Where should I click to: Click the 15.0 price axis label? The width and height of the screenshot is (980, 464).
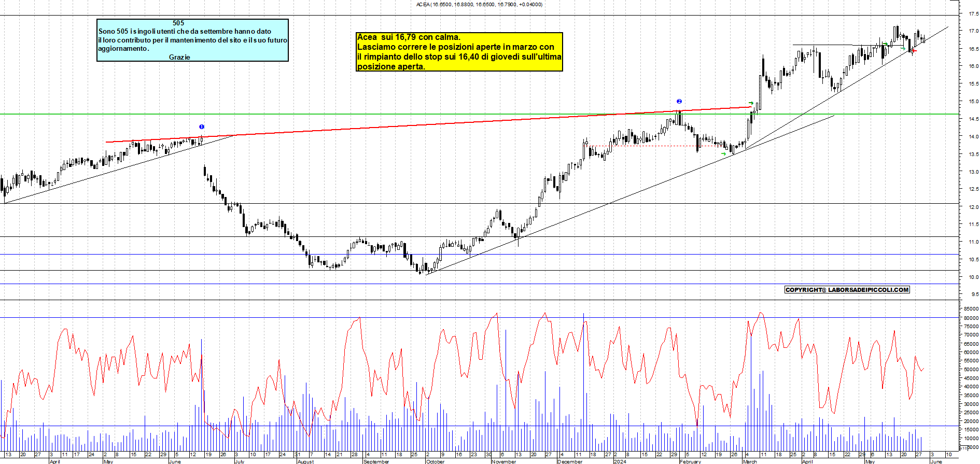[x=973, y=102]
